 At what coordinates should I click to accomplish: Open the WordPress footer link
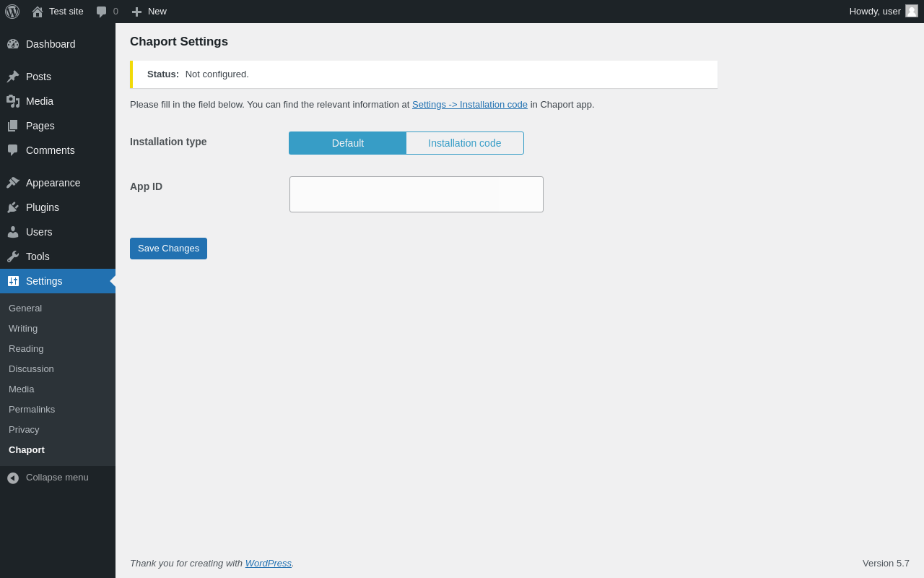pyautogui.click(x=269, y=564)
